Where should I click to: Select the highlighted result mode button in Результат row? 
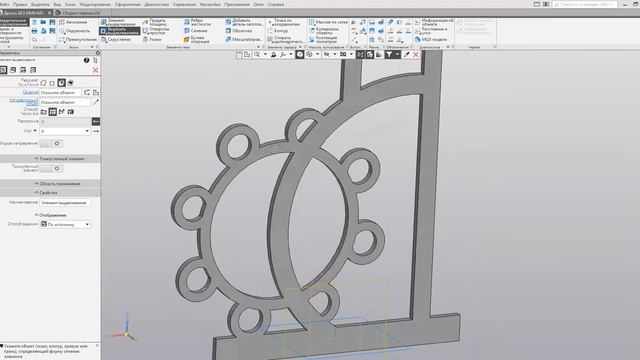coord(61,83)
